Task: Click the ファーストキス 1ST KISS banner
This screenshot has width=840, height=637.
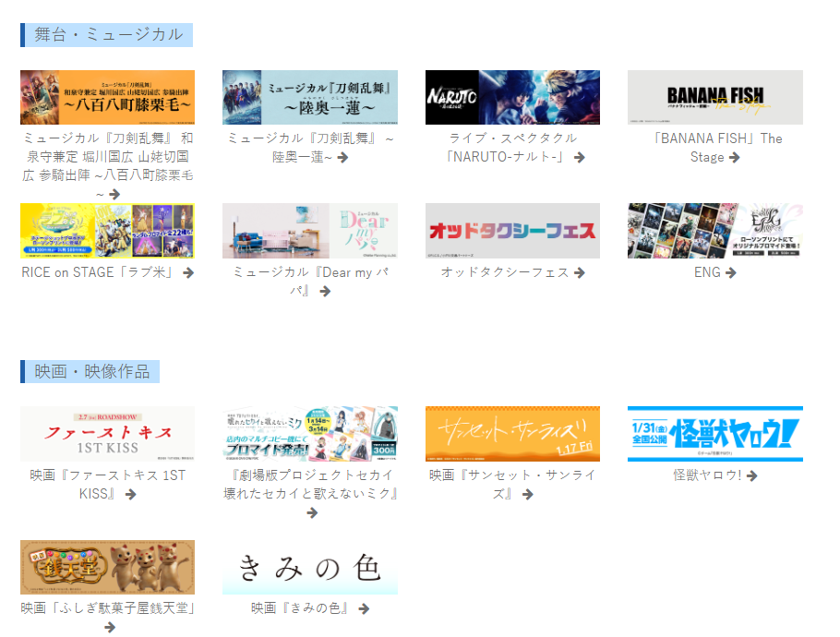Action: click(x=108, y=434)
